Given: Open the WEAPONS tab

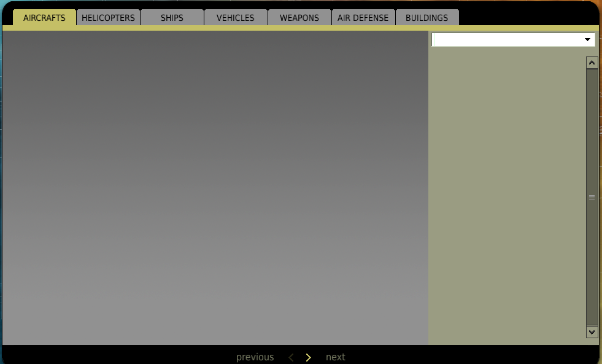Looking at the screenshot, I should click(x=299, y=18).
